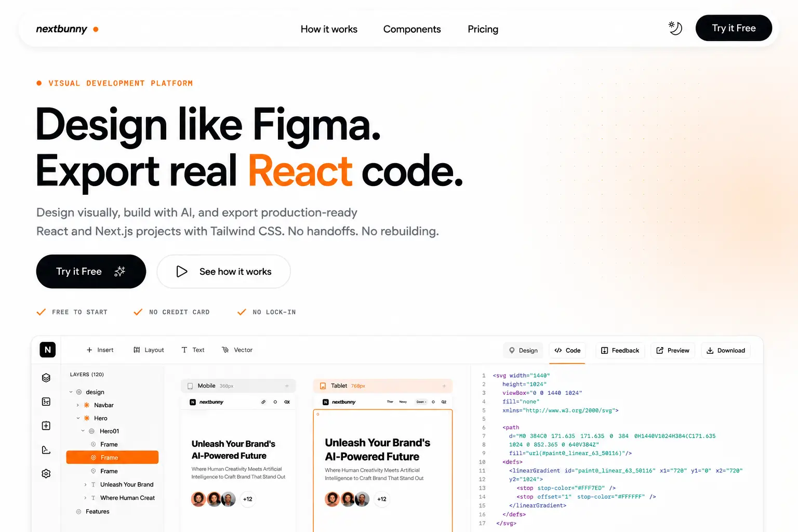The height and width of the screenshot is (532, 798).
Task: Click the nextbunny logo in the navbar
Action: click(x=66, y=29)
